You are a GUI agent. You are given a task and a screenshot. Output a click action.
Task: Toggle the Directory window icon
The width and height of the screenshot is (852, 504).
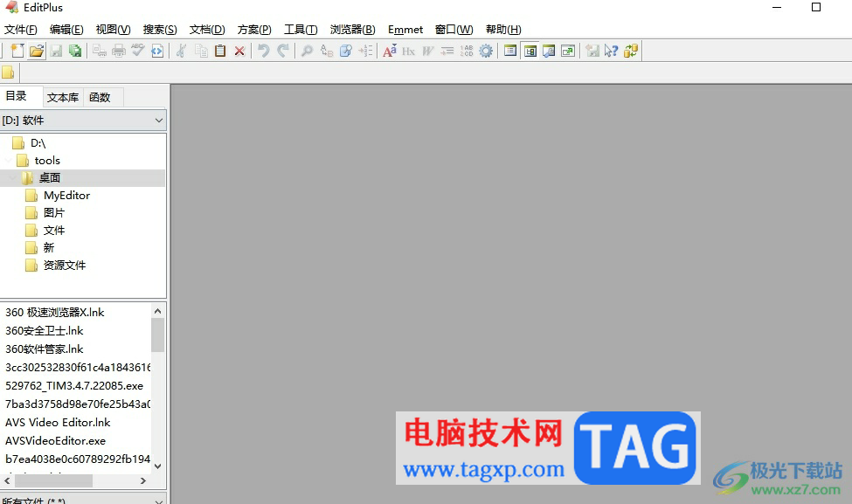pos(530,51)
